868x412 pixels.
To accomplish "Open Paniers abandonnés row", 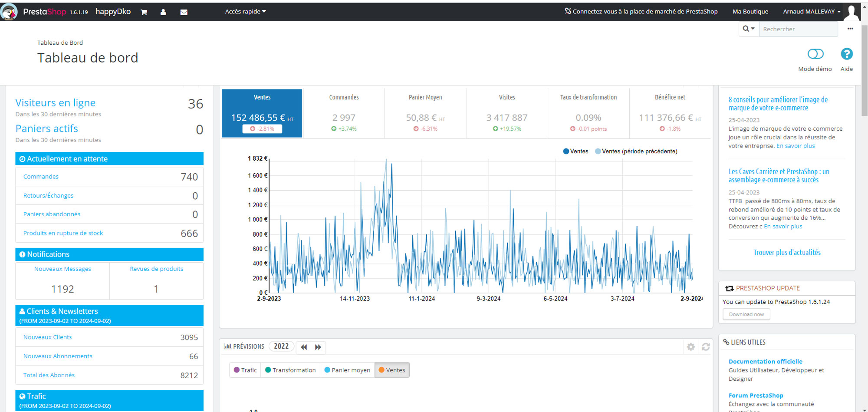I will (x=109, y=214).
